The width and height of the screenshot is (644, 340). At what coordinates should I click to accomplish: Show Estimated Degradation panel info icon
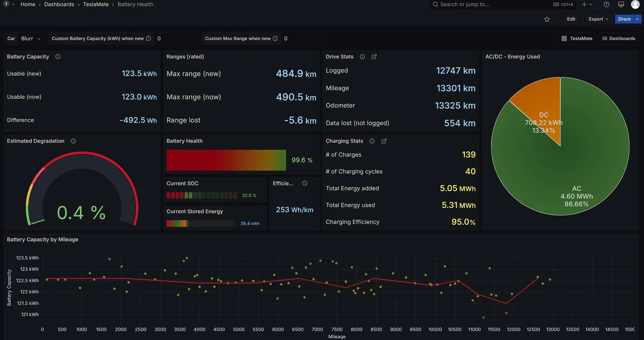tap(73, 141)
